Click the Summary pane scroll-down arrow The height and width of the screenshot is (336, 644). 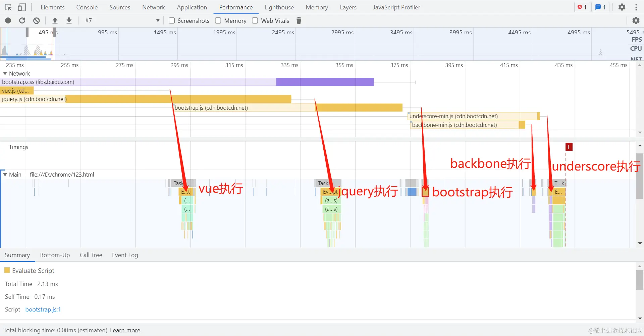click(640, 318)
